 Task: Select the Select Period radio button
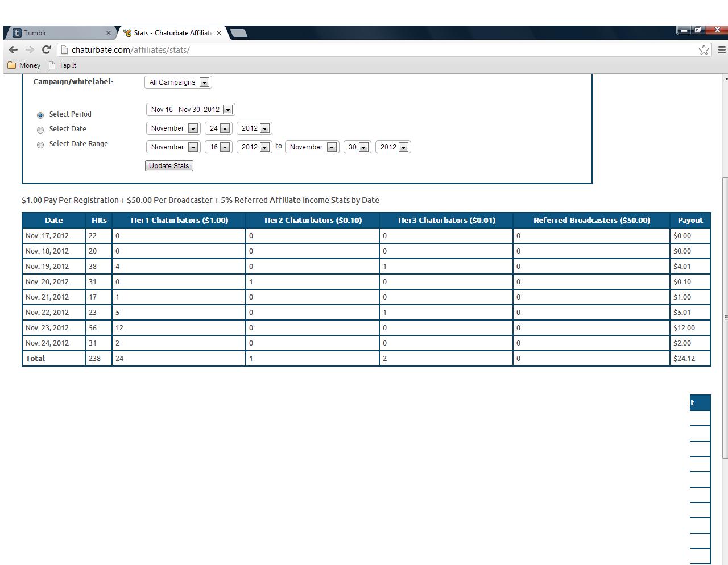pos(40,115)
